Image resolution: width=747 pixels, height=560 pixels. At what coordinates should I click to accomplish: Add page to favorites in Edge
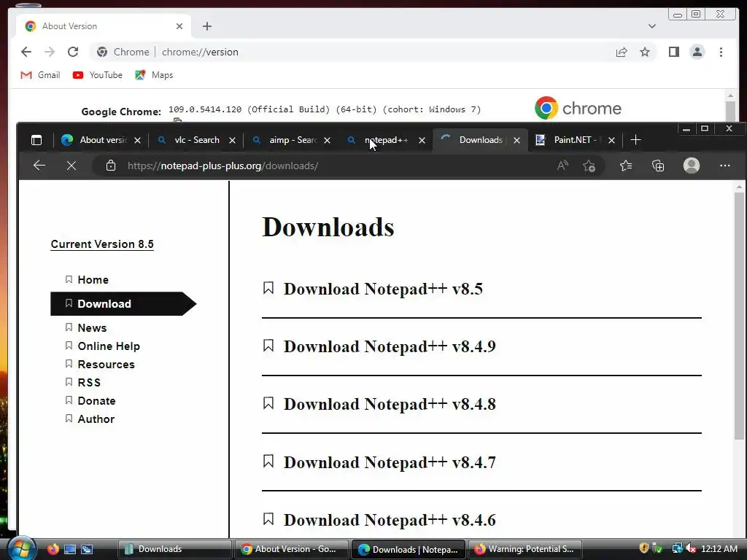coord(589,166)
